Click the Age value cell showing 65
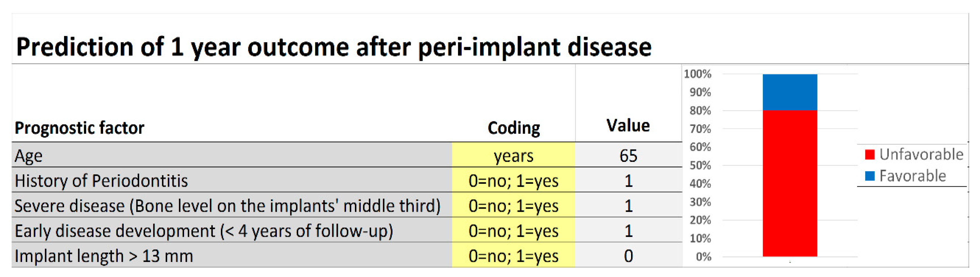Viewport: 980px width, 277px height. tap(628, 155)
